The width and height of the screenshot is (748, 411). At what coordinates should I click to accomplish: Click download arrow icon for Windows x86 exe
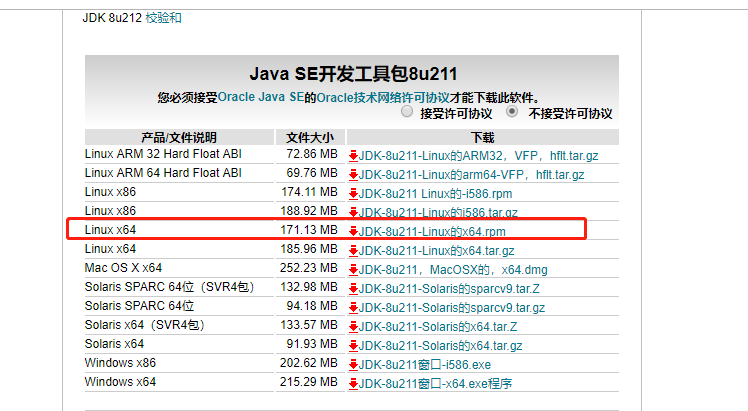353,365
